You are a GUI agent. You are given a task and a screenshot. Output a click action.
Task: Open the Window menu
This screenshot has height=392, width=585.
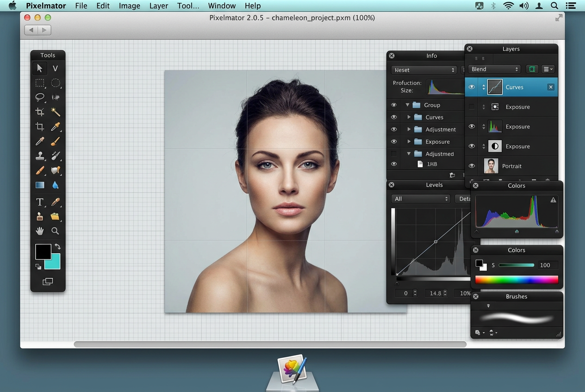(222, 6)
